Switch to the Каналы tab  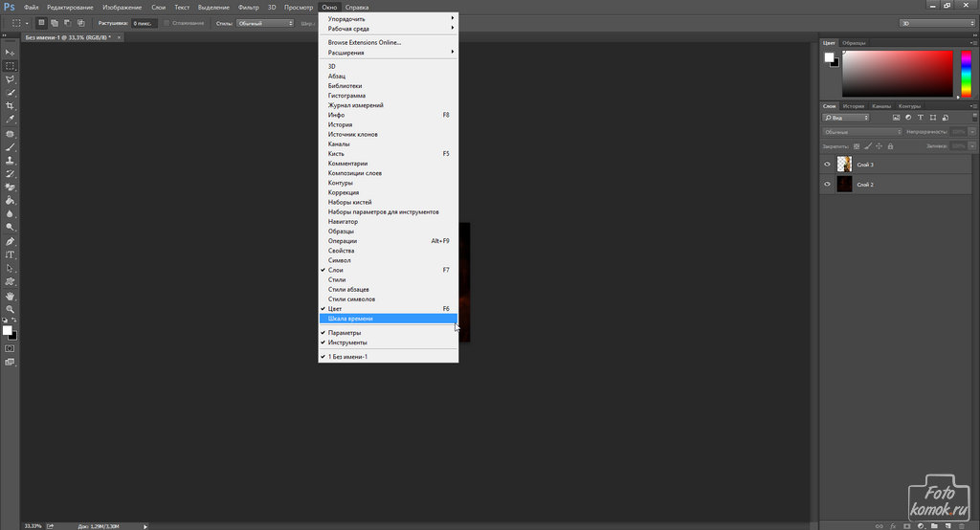[x=881, y=106]
